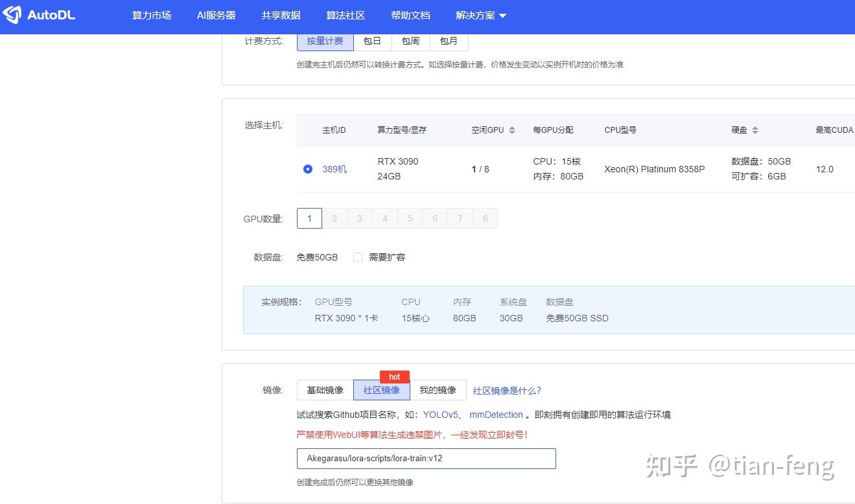This screenshot has width=855, height=504.
Task: Click the AutoDL logo
Action: click(x=39, y=16)
